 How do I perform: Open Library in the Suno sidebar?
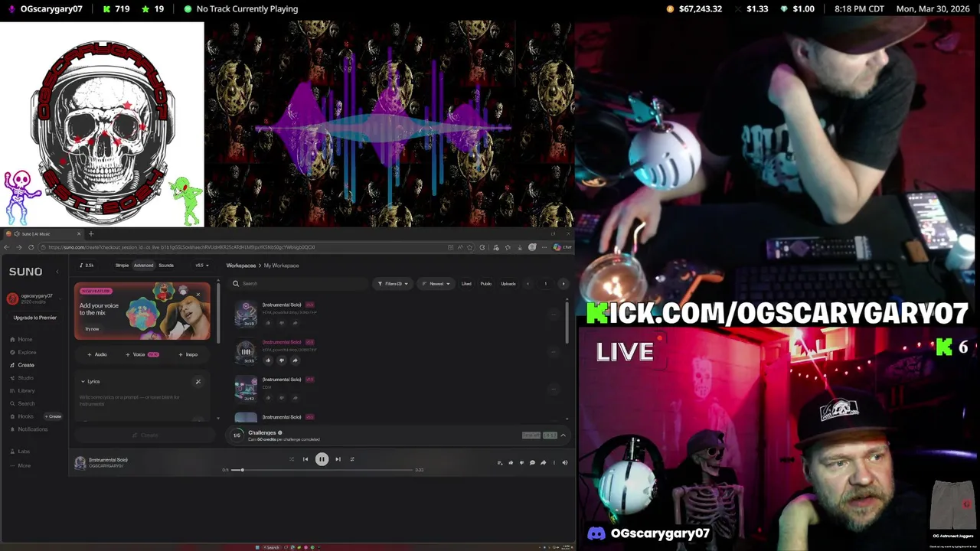pos(22,390)
